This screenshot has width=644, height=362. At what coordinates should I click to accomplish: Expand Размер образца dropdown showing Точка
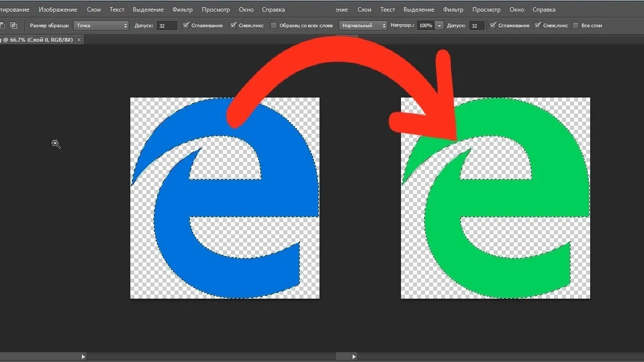101,25
